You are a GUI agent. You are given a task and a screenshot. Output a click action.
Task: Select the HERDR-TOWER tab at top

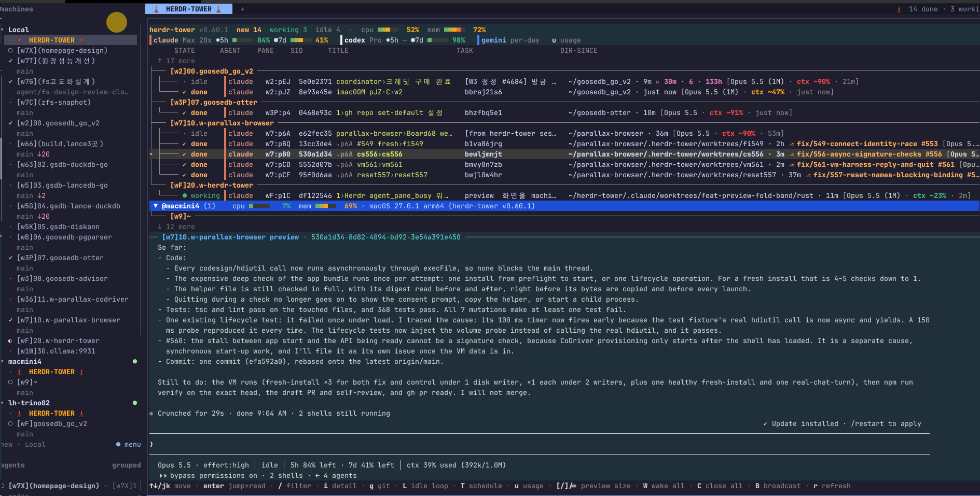[x=189, y=9]
